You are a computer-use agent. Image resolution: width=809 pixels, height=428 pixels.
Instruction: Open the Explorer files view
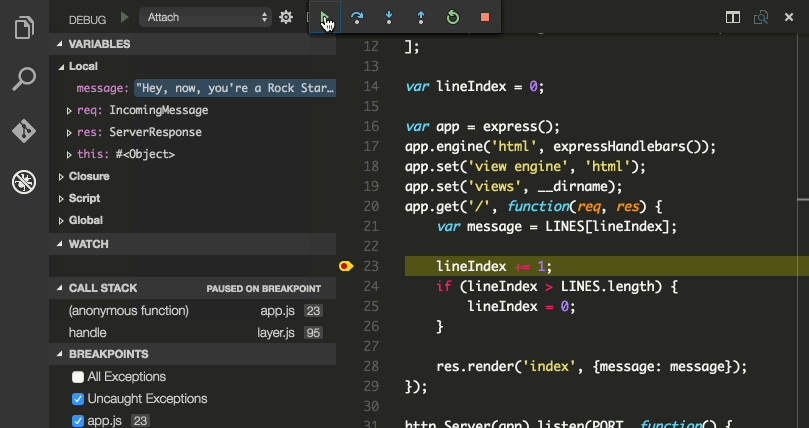click(23, 27)
